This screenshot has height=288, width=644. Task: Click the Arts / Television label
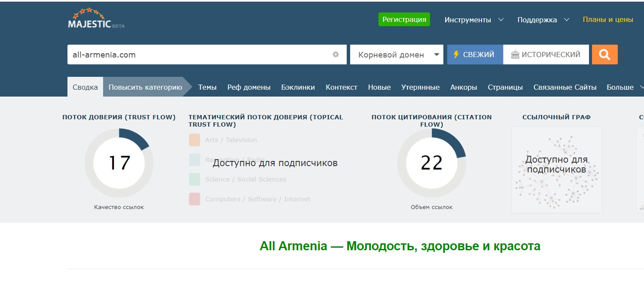[231, 140]
